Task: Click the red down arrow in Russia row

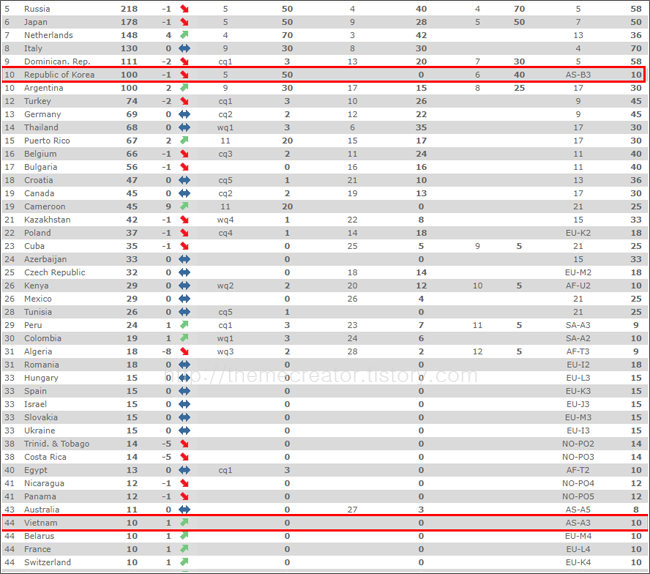Action: [x=184, y=9]
